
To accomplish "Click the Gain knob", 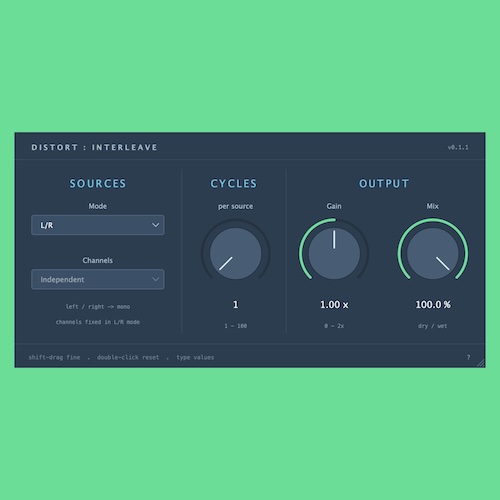I will (334, 253).
